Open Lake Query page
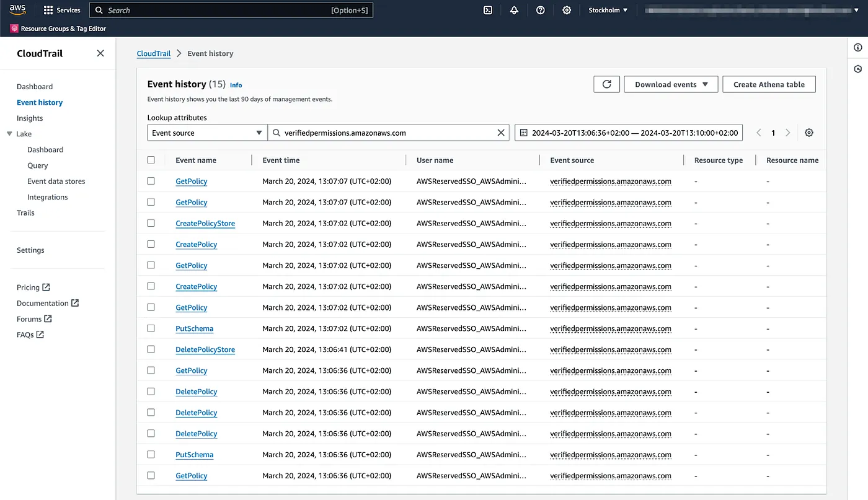 (38, 165)
